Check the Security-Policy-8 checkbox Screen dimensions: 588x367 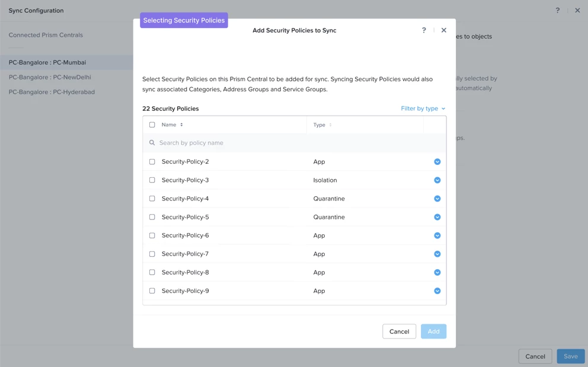click(152, 273)
